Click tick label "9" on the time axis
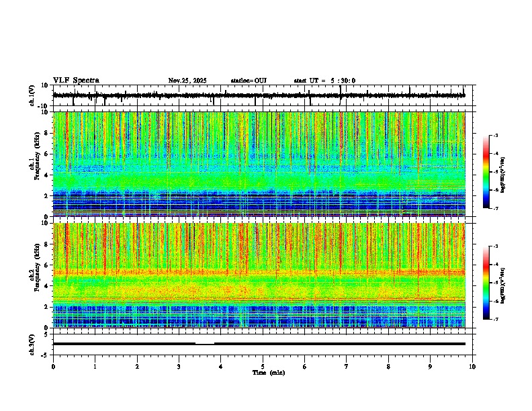The image size is (532, 411). [x=430, y=367]
